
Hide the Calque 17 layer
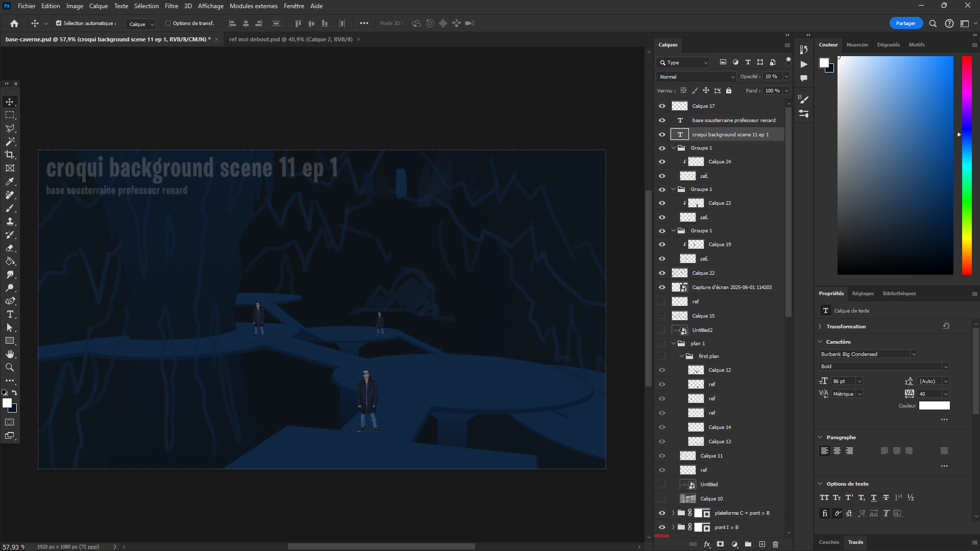point(662,106)
